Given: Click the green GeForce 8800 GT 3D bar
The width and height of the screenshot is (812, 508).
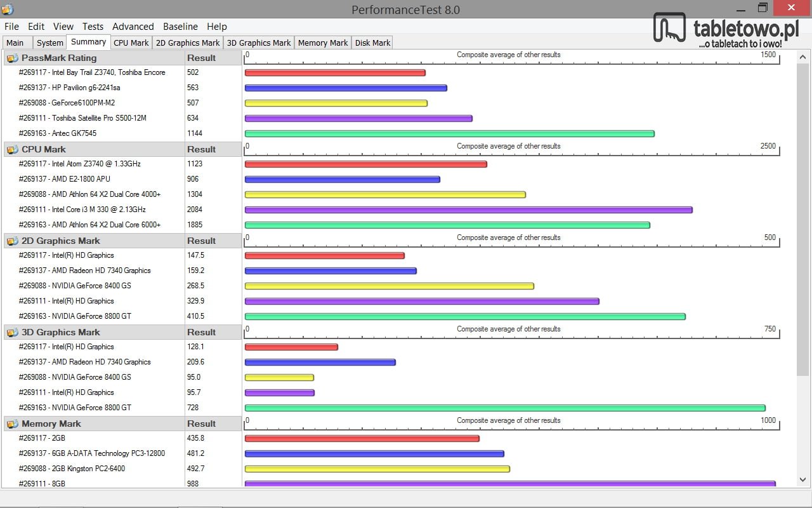Looking at the screenshot, I should coord(505,408).
